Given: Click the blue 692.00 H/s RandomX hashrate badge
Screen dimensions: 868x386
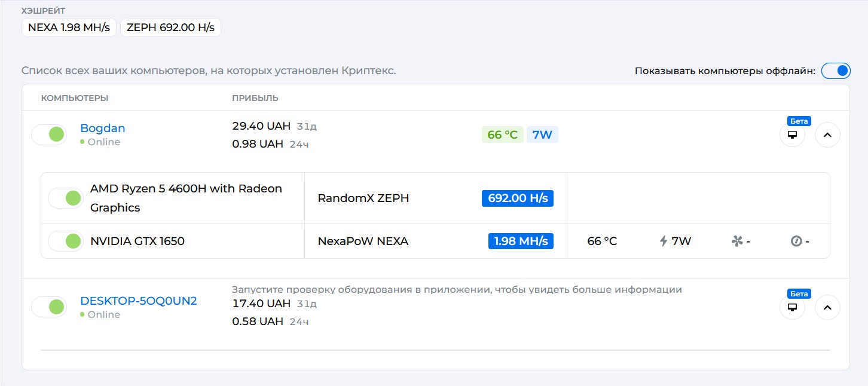Looking at the screenshot, I should (x=518, y=198).
